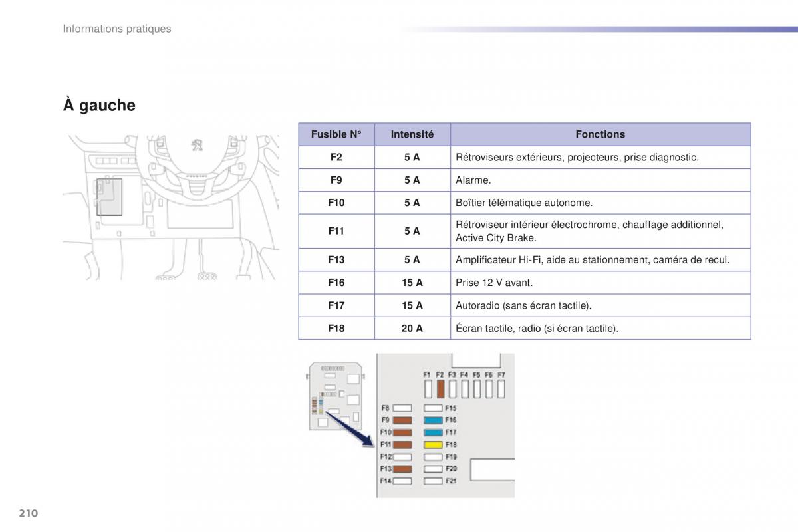798x532 pixels.
Task: Click the F17 cell in the table
Action: point(336,305)
